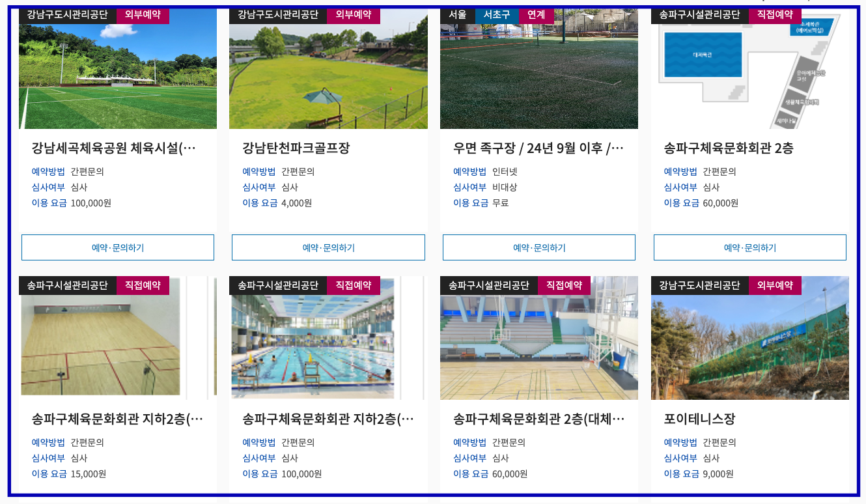Select 간편문의 on 포이테니스장 card
Image resolution: width=866 pixels, height=504 pixels.
click(x=719, y=443)
